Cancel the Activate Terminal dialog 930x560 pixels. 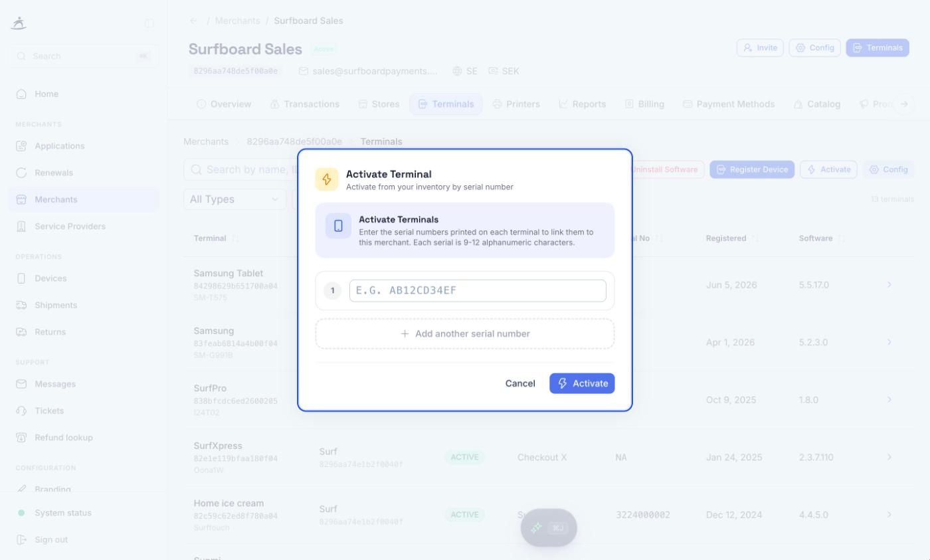520,383
